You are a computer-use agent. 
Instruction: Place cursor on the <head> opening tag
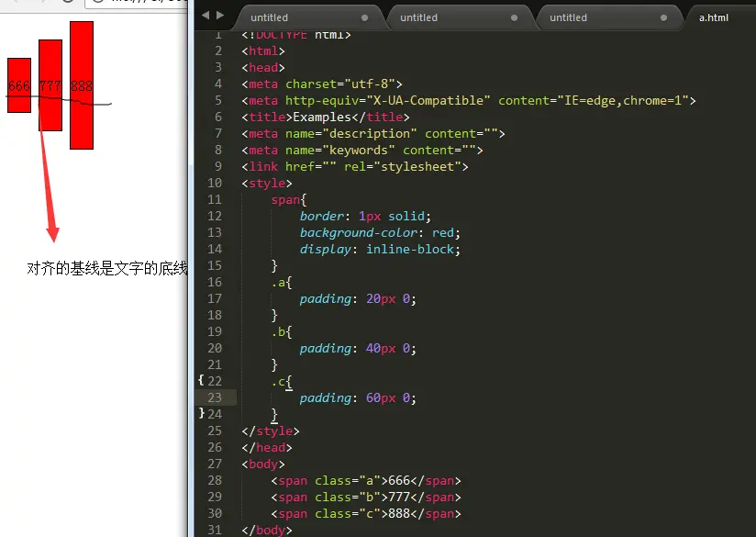tap(263, 68)
